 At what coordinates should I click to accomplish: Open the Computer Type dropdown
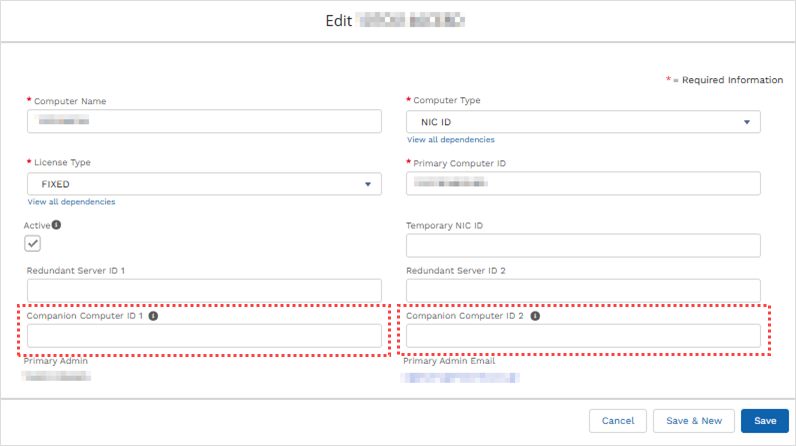(x=583, y=122)
